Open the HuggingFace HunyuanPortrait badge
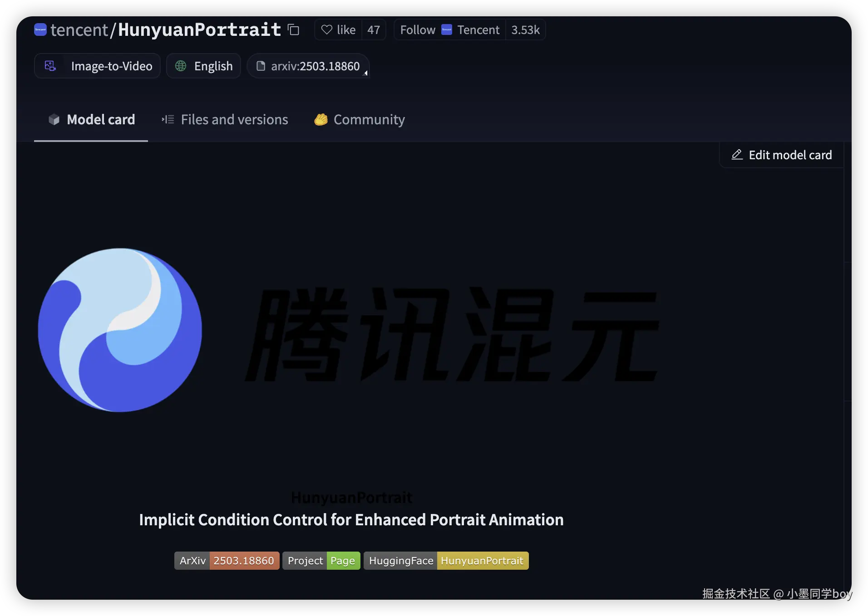Image resolution: width=868 pixels, height=616 pixels. coord(446,561)
